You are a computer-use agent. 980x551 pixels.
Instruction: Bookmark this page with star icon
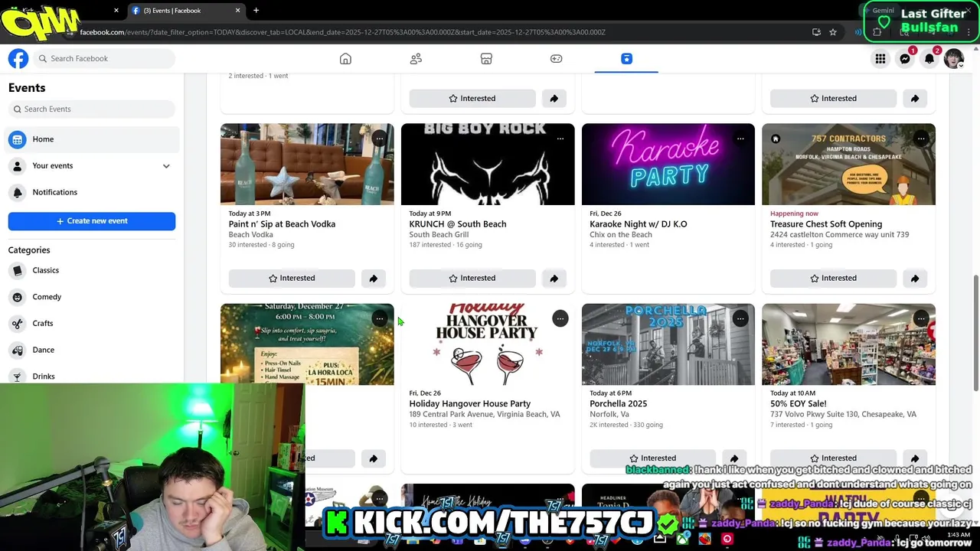[x=833, y=32]
